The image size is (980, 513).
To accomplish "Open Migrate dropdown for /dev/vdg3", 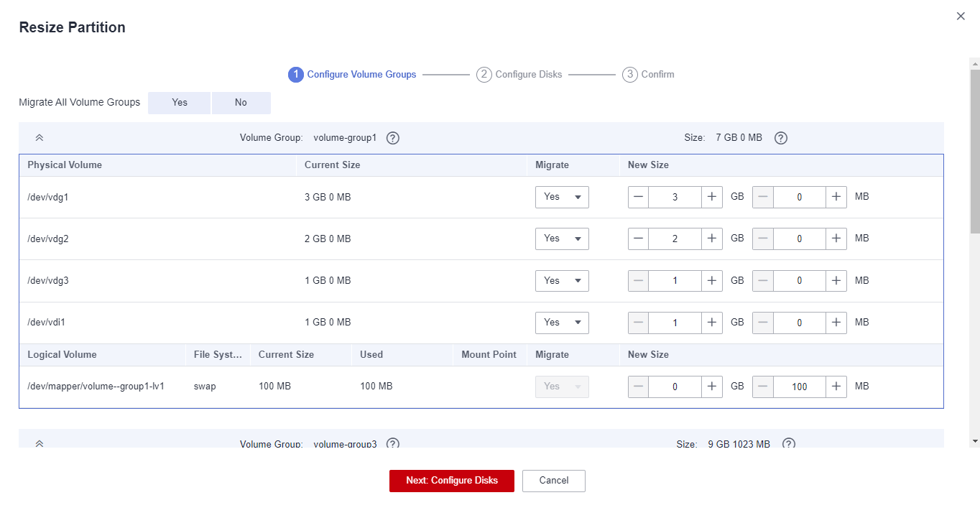I will 562,280.
